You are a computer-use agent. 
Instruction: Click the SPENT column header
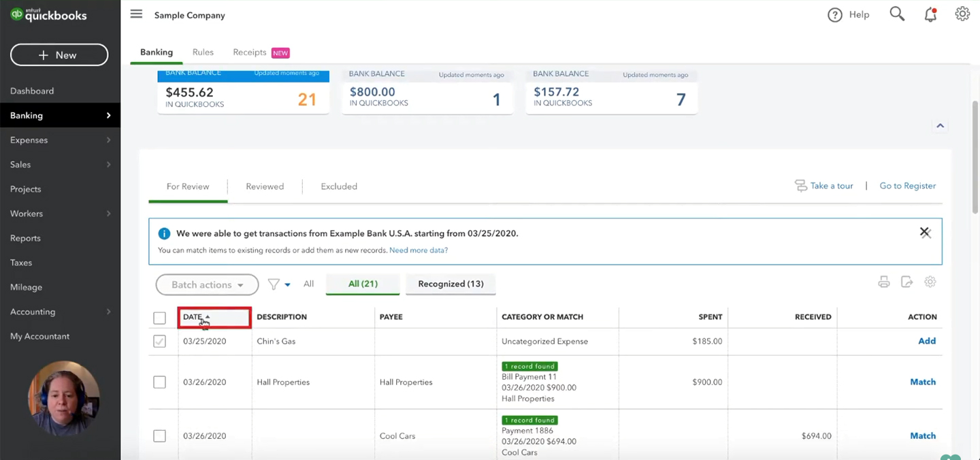(710, 317)
